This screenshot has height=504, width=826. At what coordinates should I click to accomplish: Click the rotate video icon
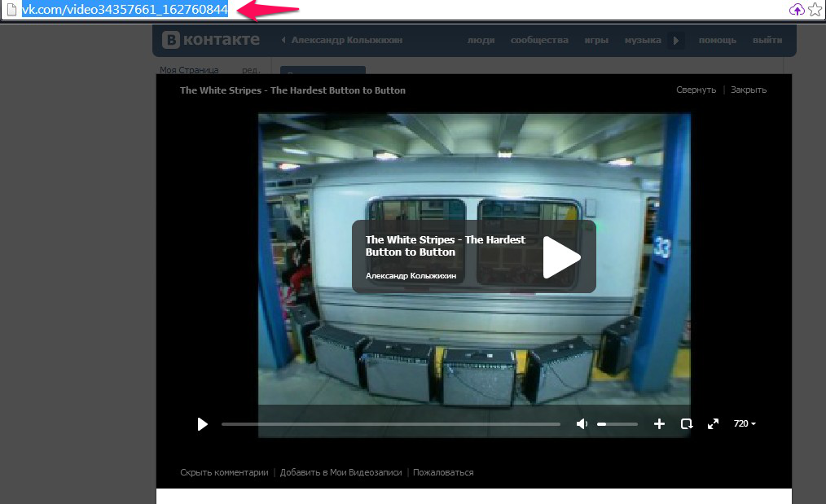coord(687,424)
